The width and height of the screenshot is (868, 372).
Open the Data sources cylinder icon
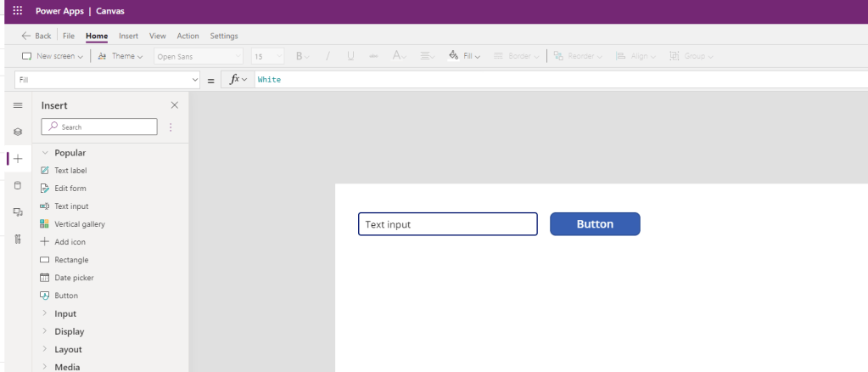point(17,185)
